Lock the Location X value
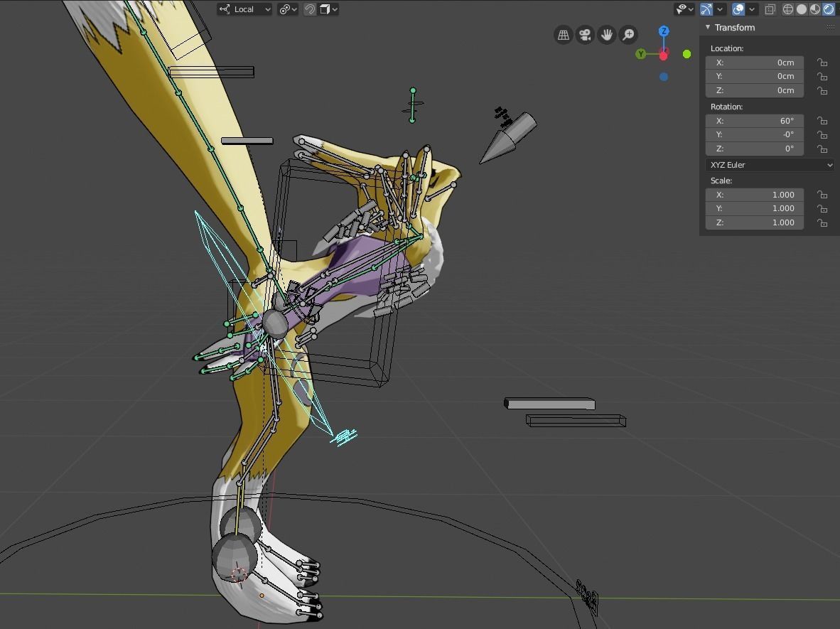Image resolution: width=840 pixels, height=629 pixels. (822, 63)
